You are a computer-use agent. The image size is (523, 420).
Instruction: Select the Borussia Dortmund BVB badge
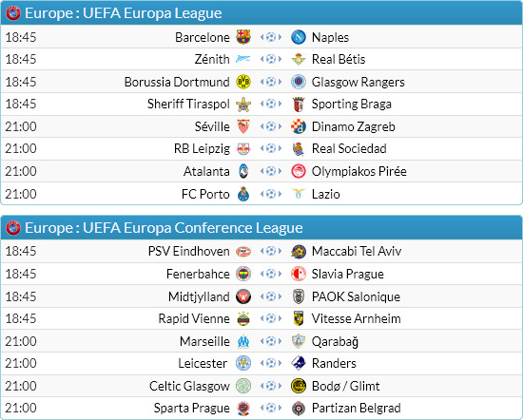[243, 82]
